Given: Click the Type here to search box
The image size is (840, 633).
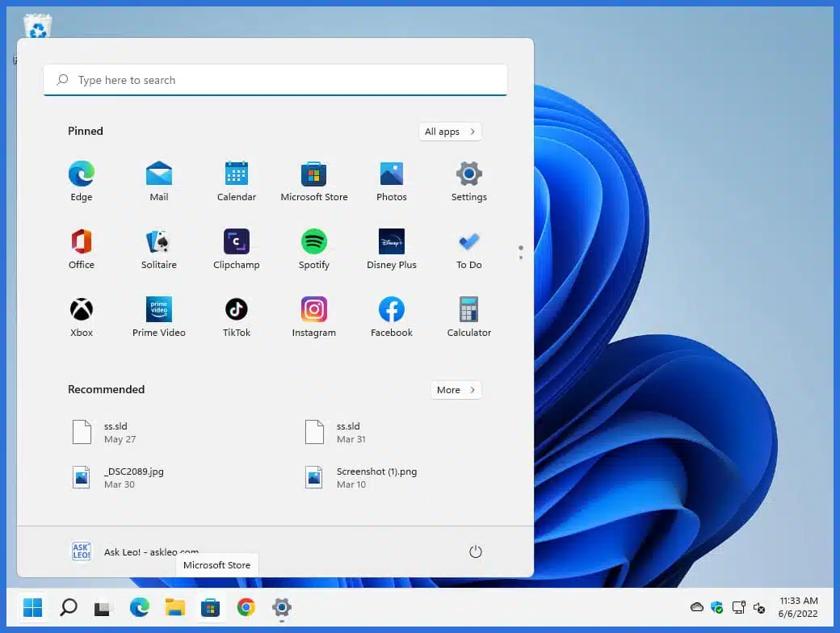Looking at the screenshot, I should pos(275,80).
